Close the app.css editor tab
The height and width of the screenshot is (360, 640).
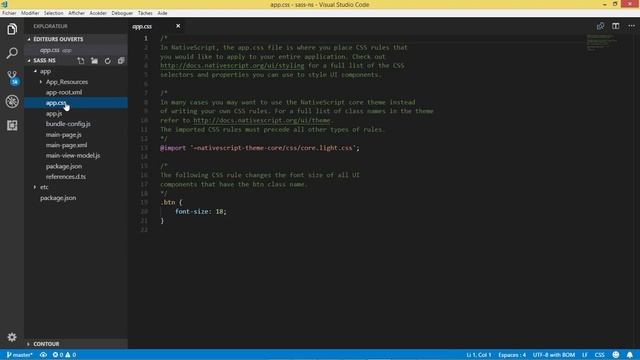178,26
